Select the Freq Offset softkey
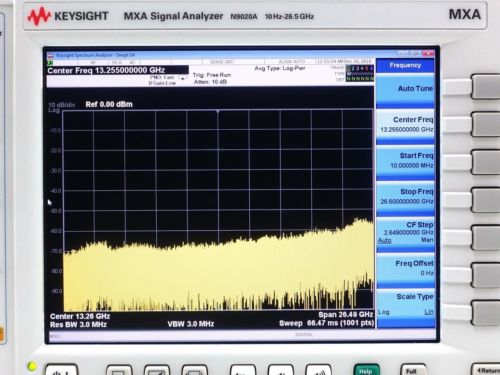The height and width of the screenshot is (375, 500). pos(405,269)
